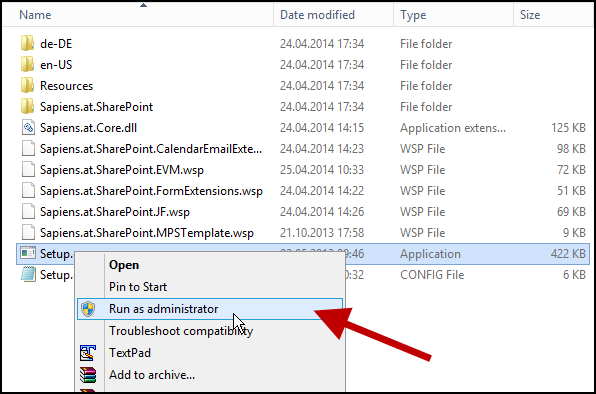The image size is (596, 394).
Task: Click the Setup CONFIG file notepad icon
Action: [x=28, y=274]
